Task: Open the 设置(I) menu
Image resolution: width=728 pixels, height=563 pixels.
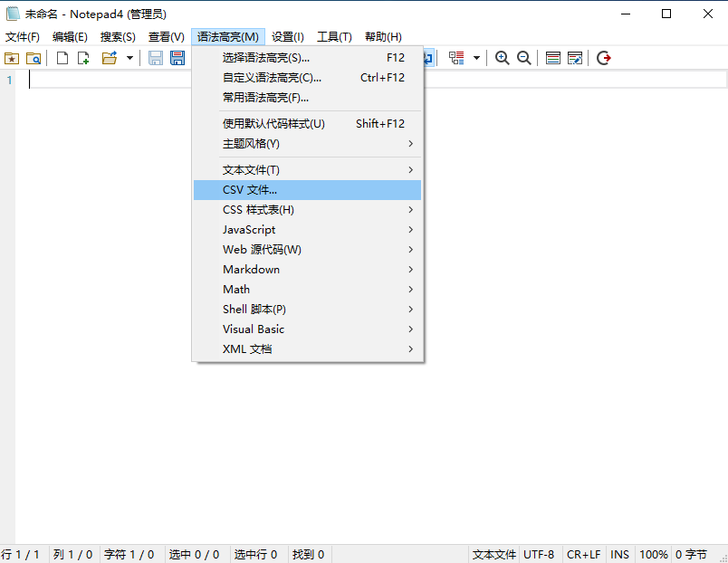Action: (288, 37)
